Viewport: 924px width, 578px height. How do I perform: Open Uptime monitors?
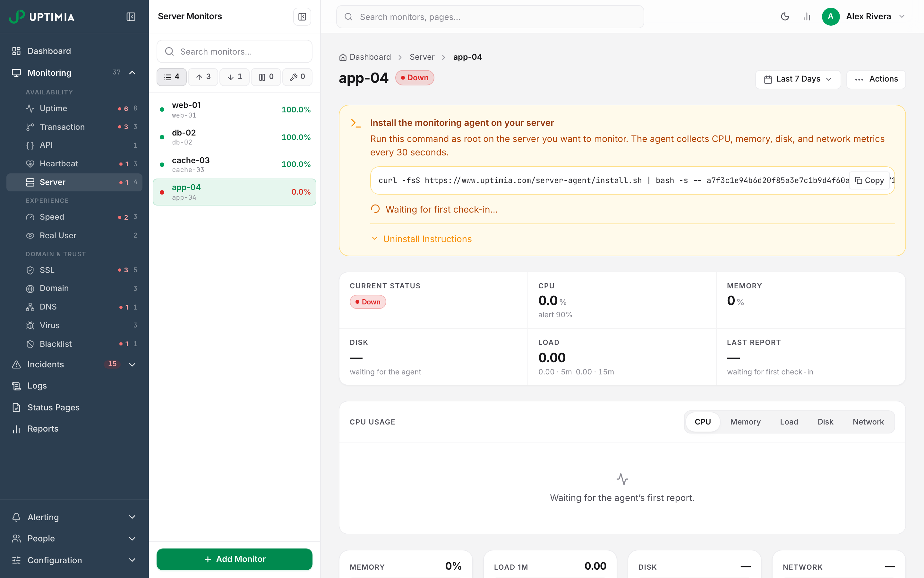click(74, 108)
